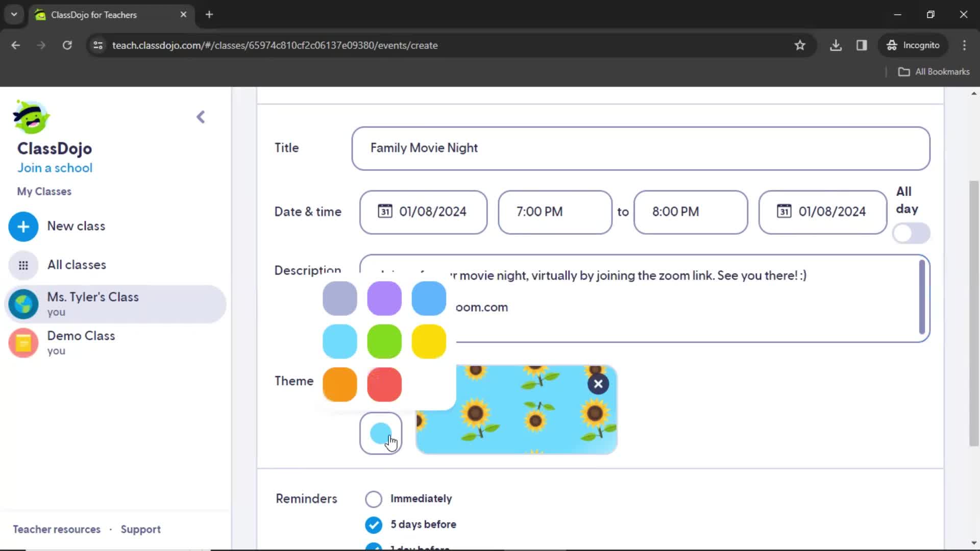Image resolution: width=980 pixels, height=551 pixels.
Task: Pick the purple color swatch
Action: pos(384,298)
